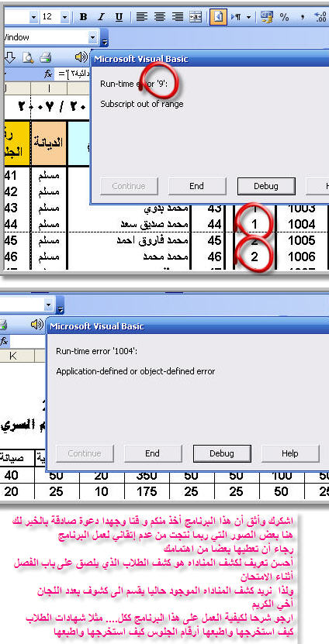The width and height of the screenshot is (329, 644).
Task: Click the speaker icon in upper window
Action: 81,57
